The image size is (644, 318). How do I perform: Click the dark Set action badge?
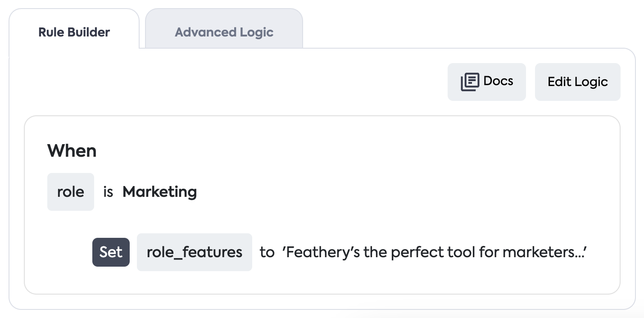click(111, 252)
